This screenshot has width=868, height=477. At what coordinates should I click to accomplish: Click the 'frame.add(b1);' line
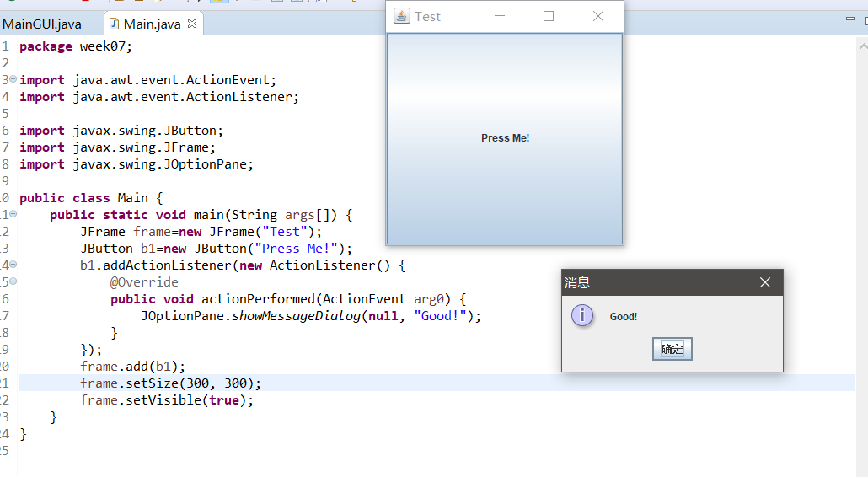click(x=133, y=367)
